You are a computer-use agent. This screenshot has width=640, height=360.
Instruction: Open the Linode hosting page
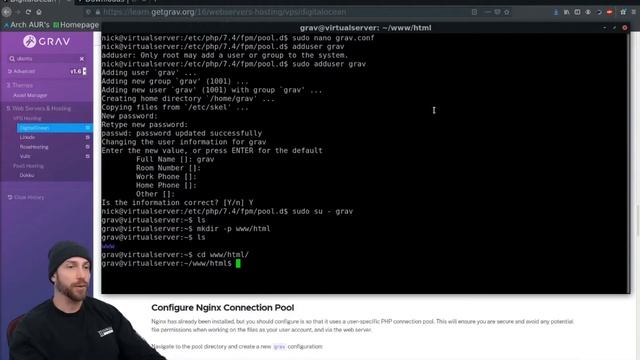[x=27, y=138]
